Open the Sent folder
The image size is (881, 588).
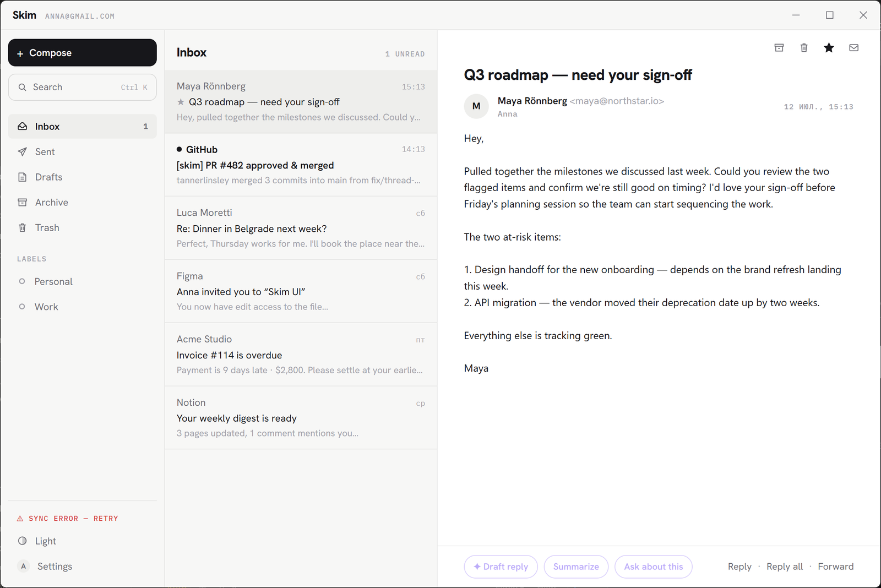[83, 151]
